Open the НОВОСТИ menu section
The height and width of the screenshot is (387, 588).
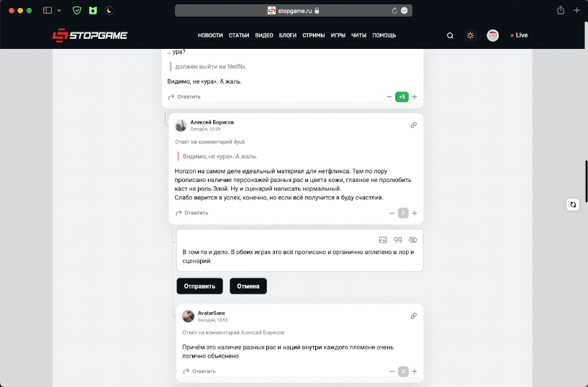coord(210,35)
